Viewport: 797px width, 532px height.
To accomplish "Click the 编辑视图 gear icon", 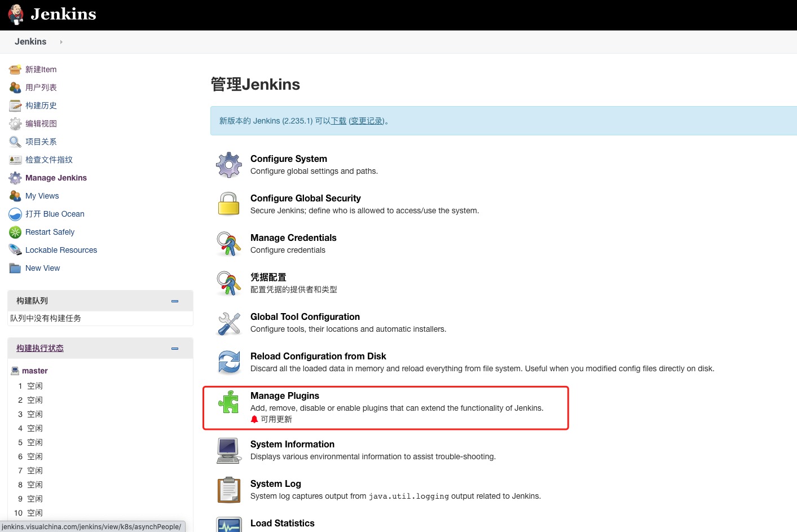I will [x=15, y=124].
